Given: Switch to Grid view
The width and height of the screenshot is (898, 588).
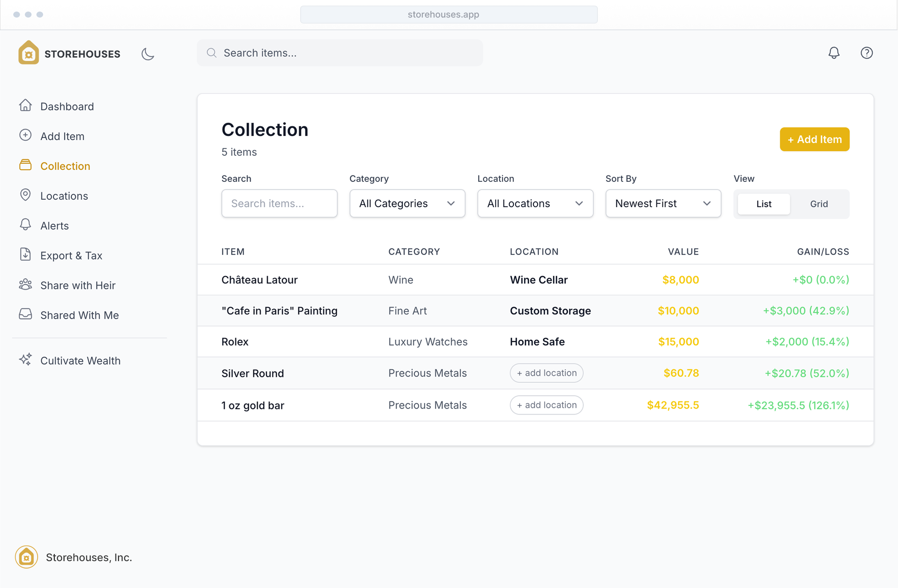Looking at the screenshot, I should 819,204.
